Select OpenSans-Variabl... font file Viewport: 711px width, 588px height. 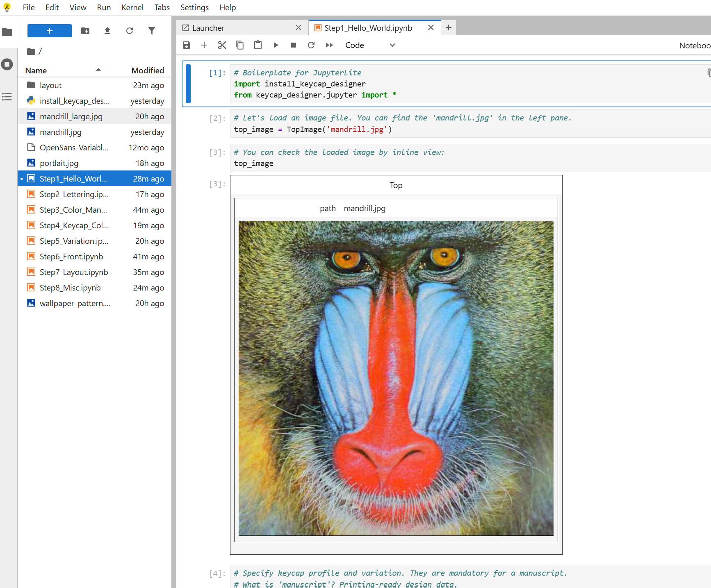(x=94, y=148)
